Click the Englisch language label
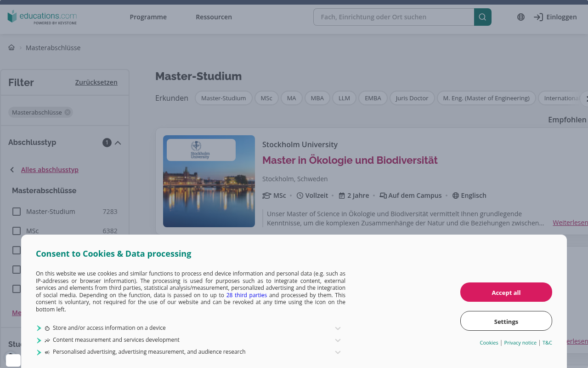This screenshot has width=588, height=368. (474, 195)
